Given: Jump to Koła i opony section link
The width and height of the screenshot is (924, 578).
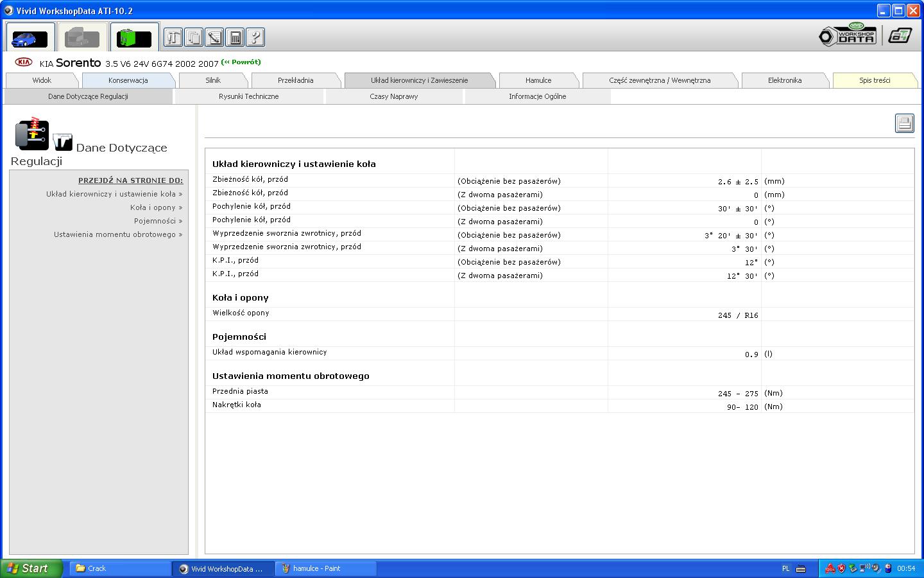Looking at the screenshot, I should (156, 207).
